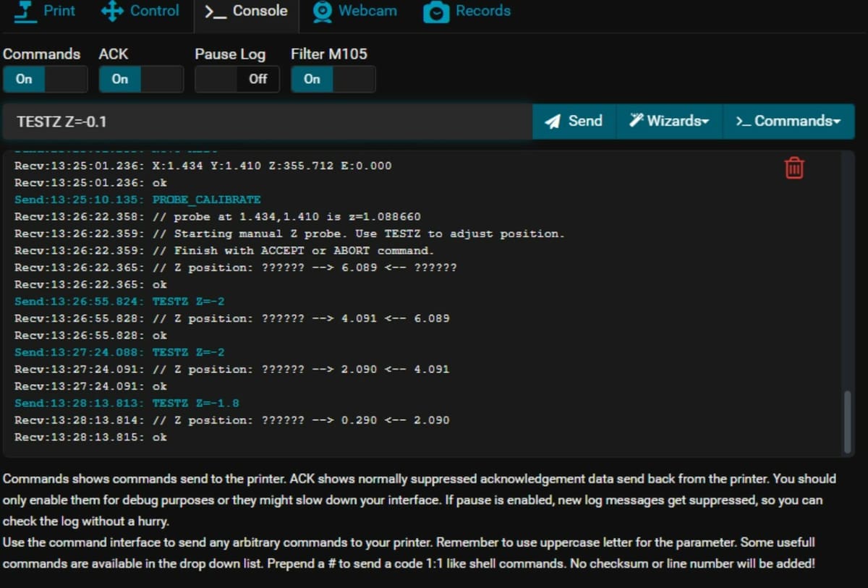Image resolution: width=868 pixels, height=588 pixels.
Task: Click the log line showing 0.290 <-- 2.090
Action: (232, 420)
